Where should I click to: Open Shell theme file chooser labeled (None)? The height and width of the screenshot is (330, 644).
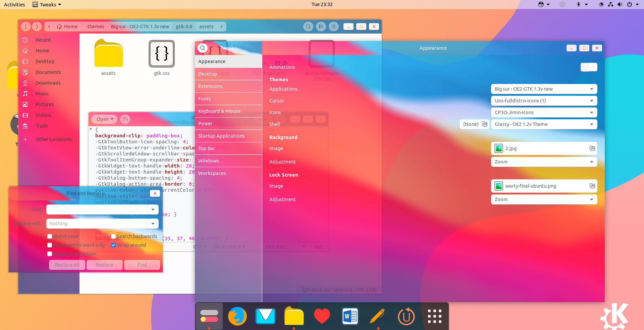click(x=474, y=124)
